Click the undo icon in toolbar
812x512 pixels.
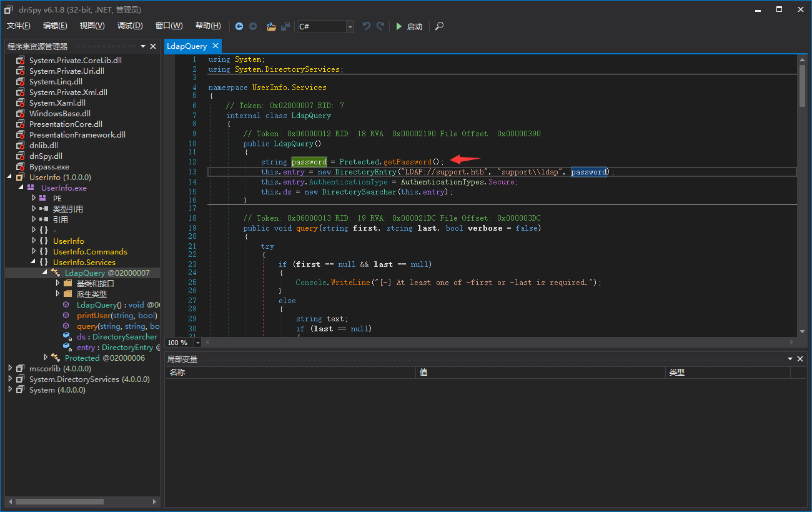pos(367,26)
